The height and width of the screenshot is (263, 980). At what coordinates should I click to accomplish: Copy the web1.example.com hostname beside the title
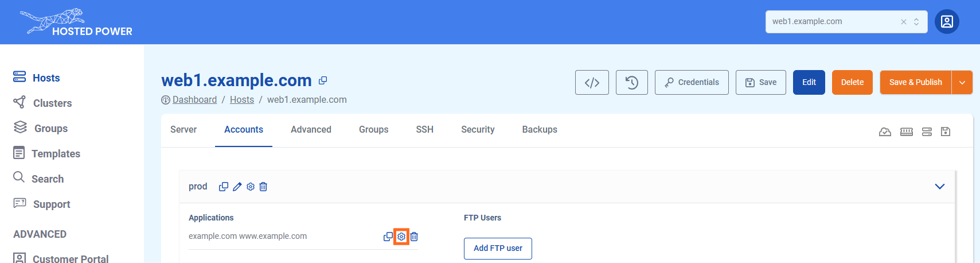click(323, 80)
